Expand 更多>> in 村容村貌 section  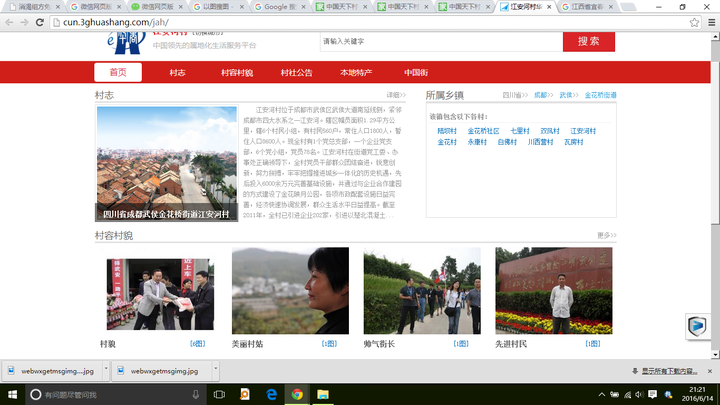pyautogui.click(x=605, y=235)
